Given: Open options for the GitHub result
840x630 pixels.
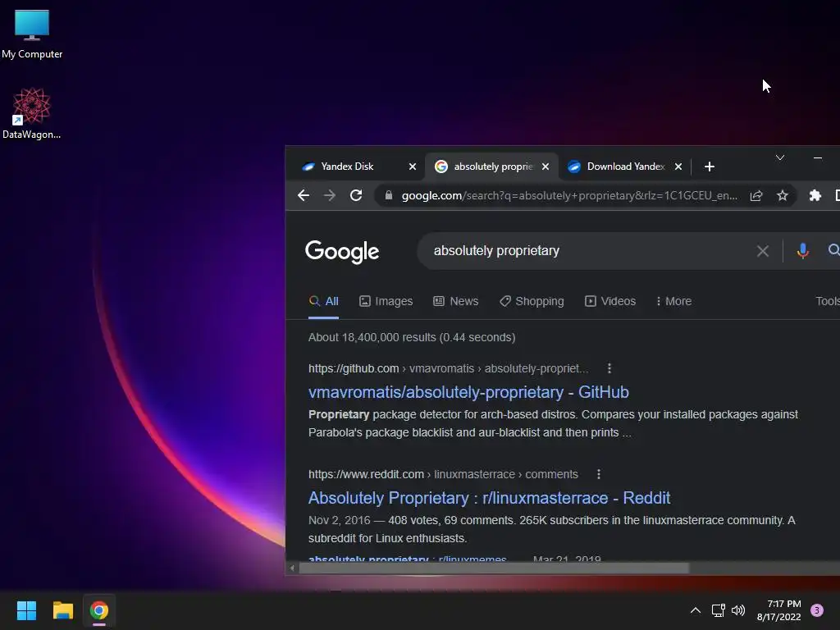Looking at the screenshot, I should click(609, 368).
